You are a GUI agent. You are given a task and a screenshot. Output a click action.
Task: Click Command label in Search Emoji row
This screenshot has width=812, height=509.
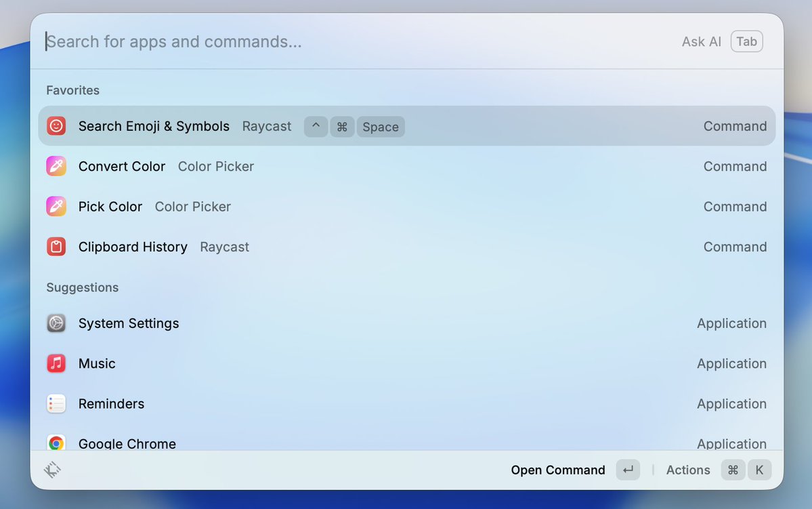click(735, 126)
